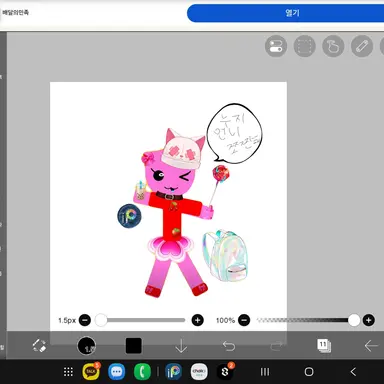This screenshot has height=384, width=384.
Task: Tap the Android home button
Action: point(309,372)
